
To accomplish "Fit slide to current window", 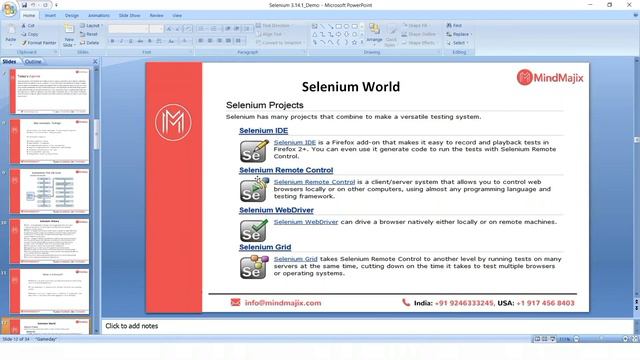I will pyautogui.click(x=635, y=339).
